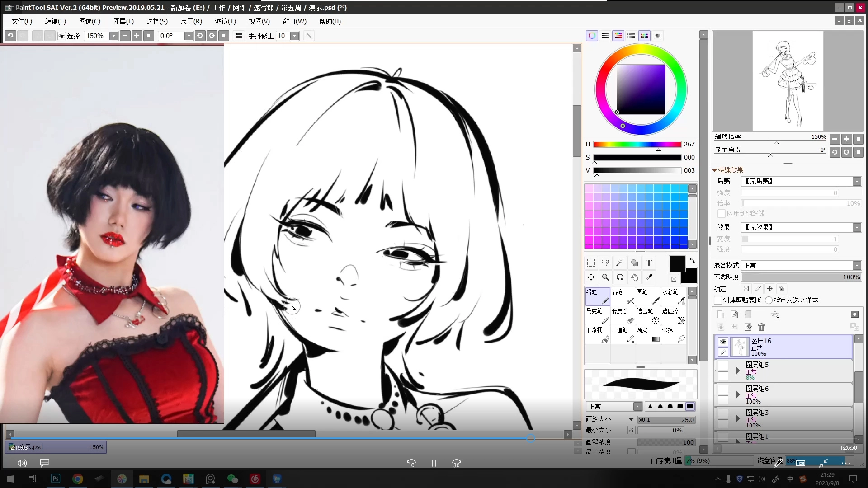Open Photoshop from the Windows taskbar
This screenshot has height=488, width=868.
[x=56, y=479]
